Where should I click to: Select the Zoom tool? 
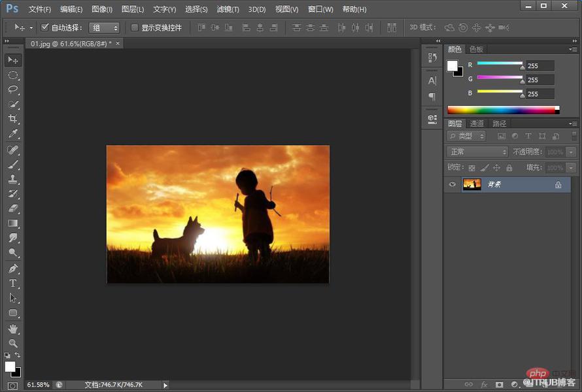(x=13, y=343)
